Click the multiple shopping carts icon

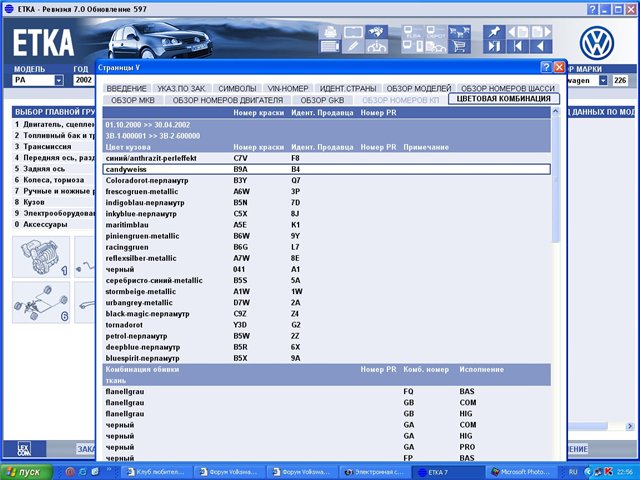pos(459,32)
